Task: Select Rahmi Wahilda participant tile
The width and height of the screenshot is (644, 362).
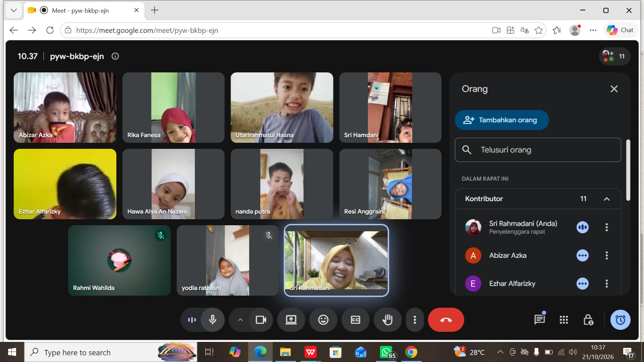Action: (x=119, y=260)
